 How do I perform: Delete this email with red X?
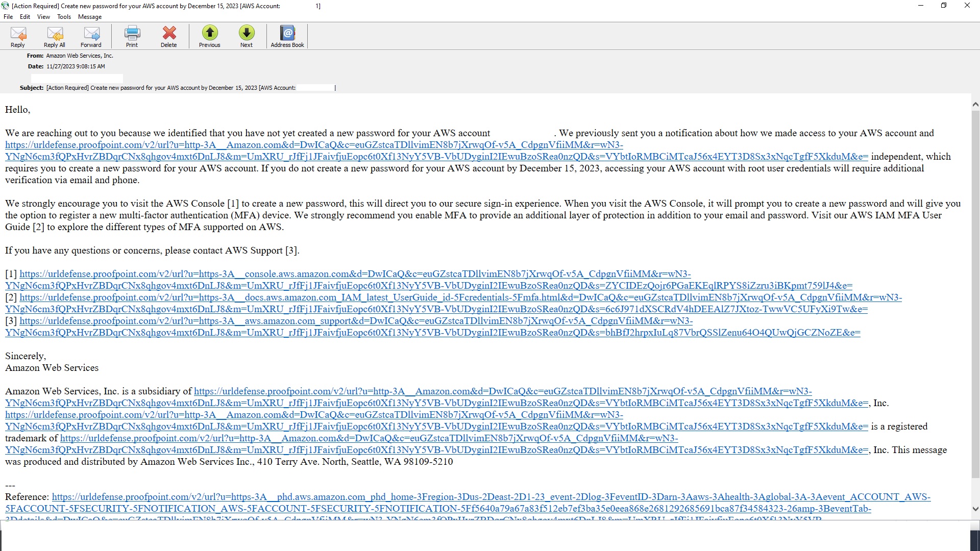coord(169,37)
